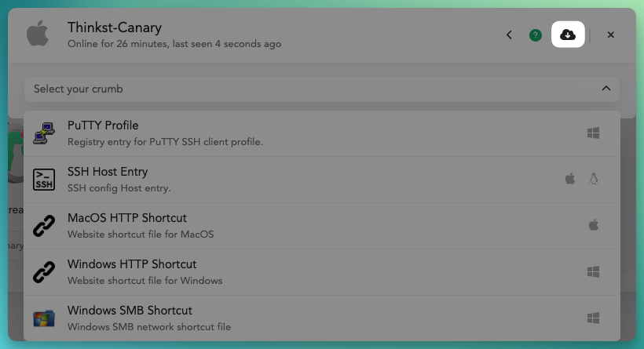
Task: Collapse the Select your crumb dropdown chevron
Action: point(606,89)
